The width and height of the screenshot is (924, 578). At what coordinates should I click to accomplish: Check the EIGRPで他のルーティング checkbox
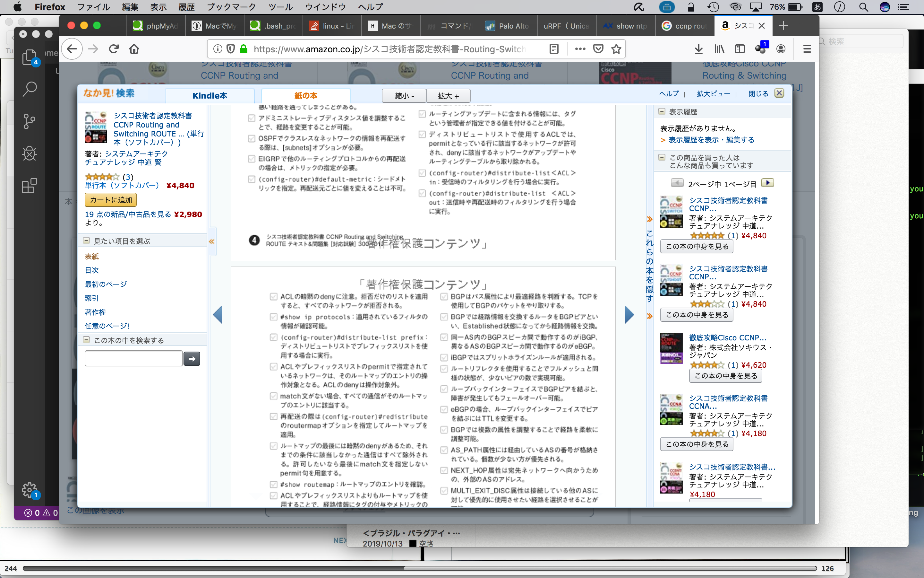click(x=251, y=159)
